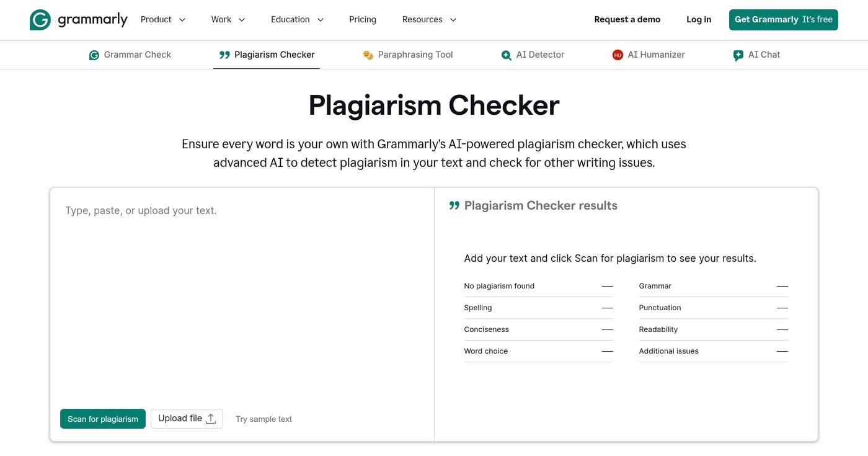Open the Pricing page

(x=363, y=20)
